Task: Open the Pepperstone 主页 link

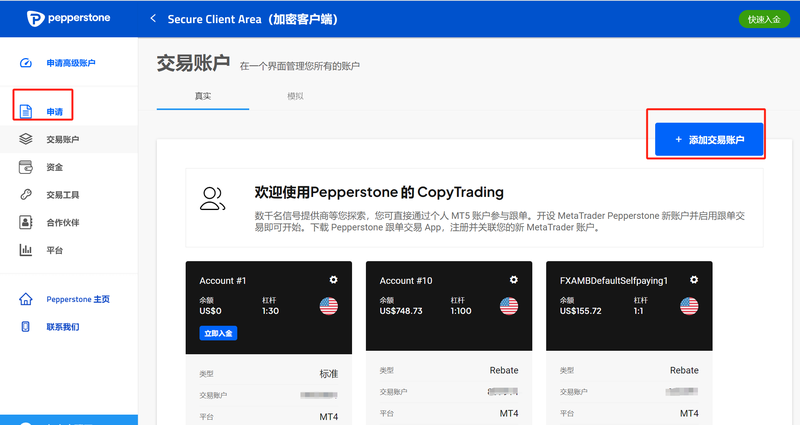Action: click(77, 299)
